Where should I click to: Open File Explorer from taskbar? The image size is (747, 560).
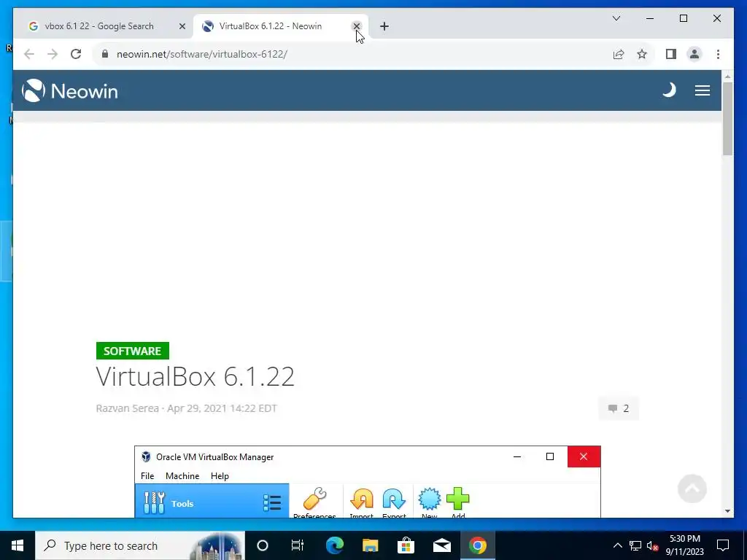tap(370, 545)
